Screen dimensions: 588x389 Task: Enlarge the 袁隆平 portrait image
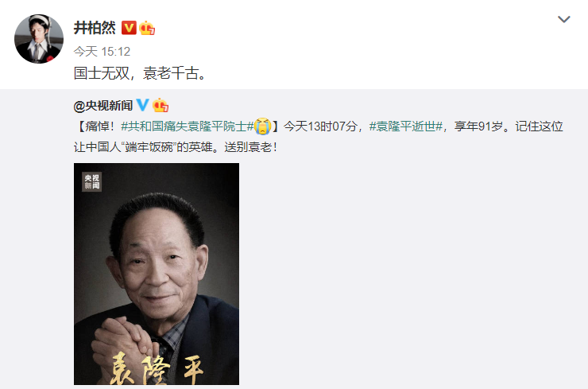click(x=157, y=274)
